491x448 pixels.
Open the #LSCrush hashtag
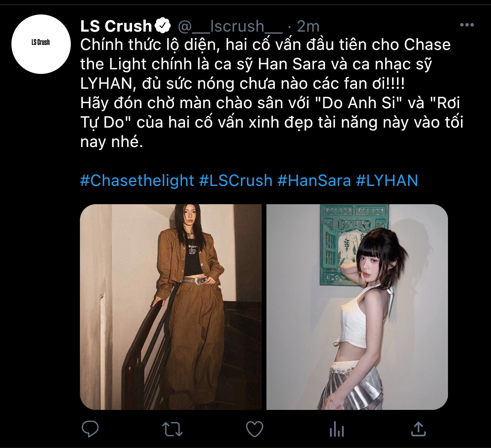(x=236, y=181)
